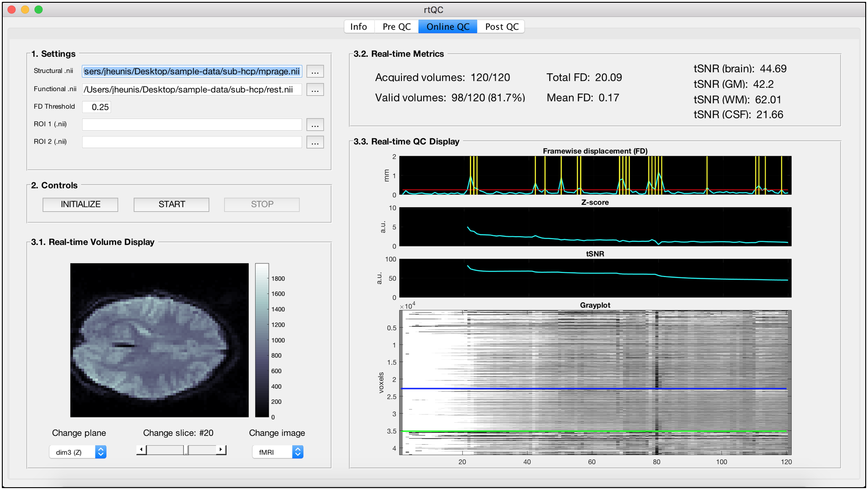
Task: Click the slice slider thumb
Action: pyautogui.click(x=186, y=450)
